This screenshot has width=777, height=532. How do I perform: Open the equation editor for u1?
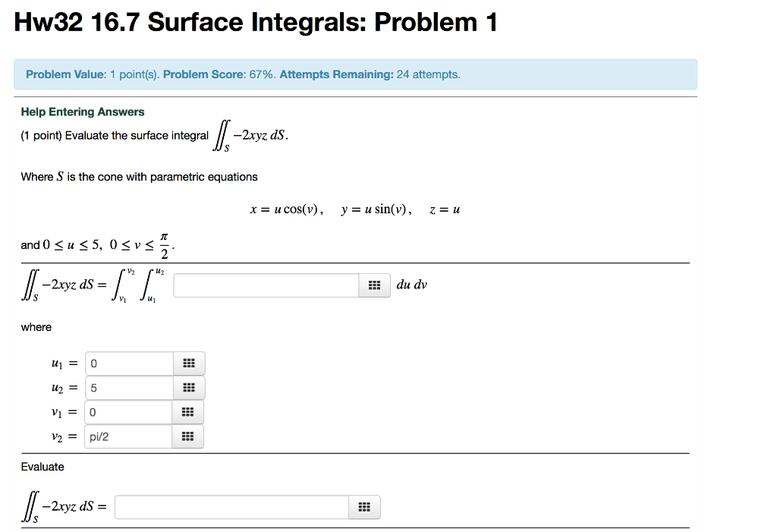pos(187,364)
